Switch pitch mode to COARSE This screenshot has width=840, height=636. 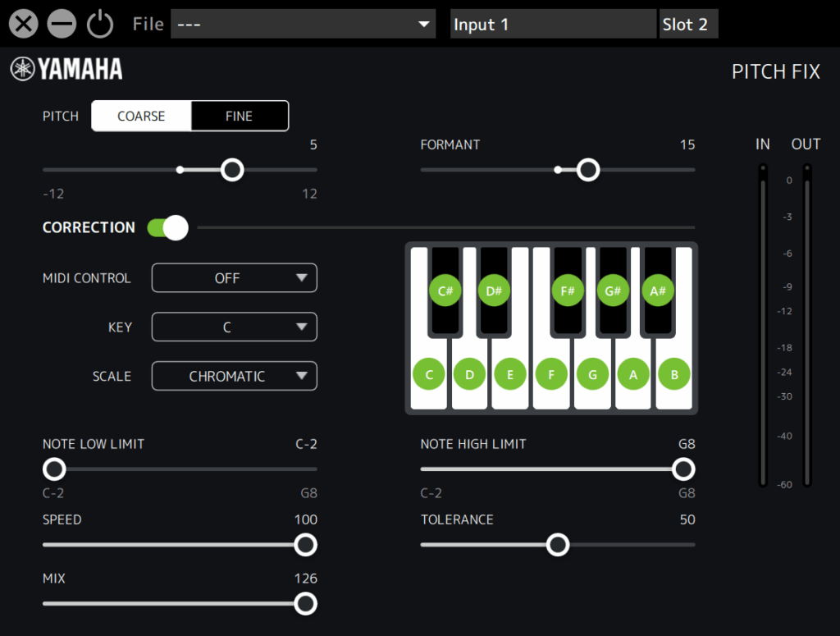tap(141, 116)
